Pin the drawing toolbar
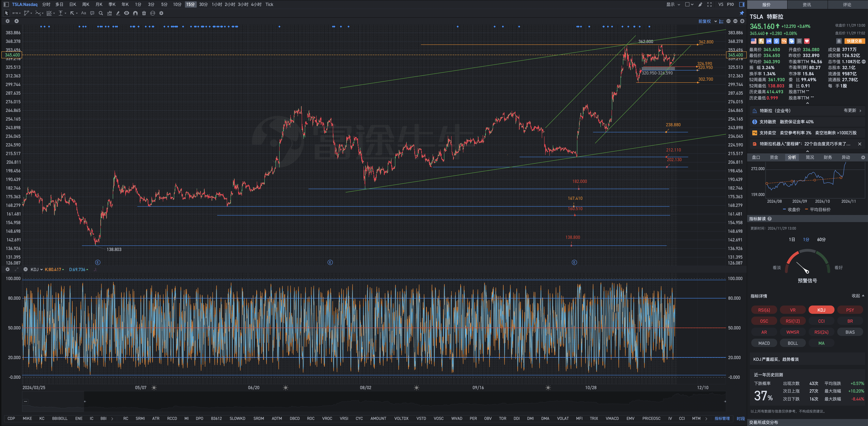The image size is (868, 426). click(742, 13)
